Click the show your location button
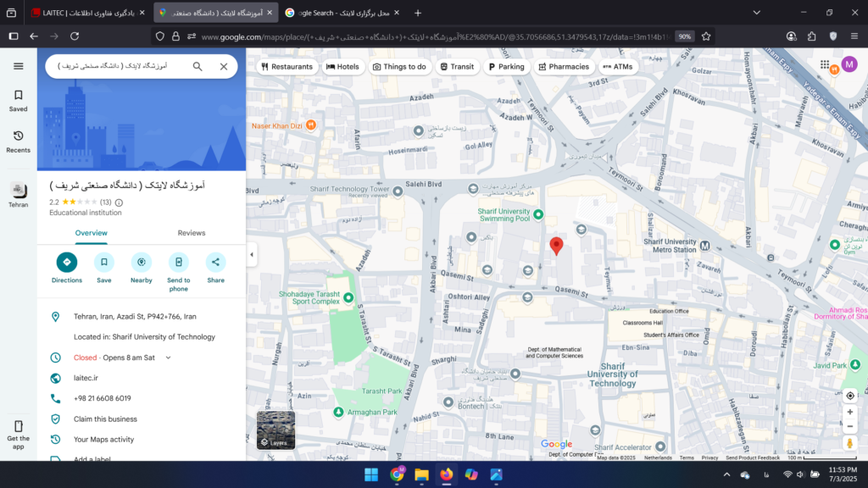Viewport: 868px width, 488px height. click(x=849, y=396)
